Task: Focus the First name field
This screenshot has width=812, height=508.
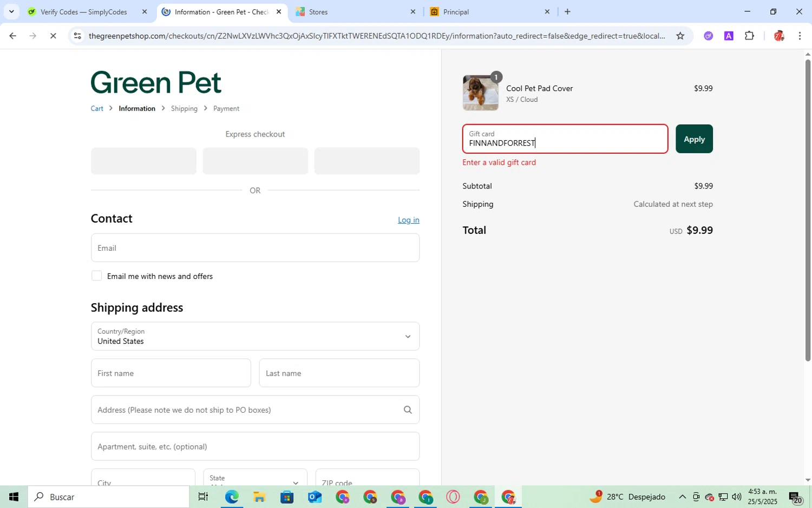Action: 171,373
